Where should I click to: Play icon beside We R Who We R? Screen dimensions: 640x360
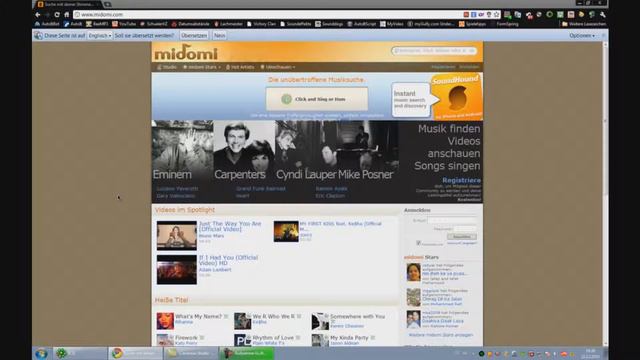[x=299, y=316]
